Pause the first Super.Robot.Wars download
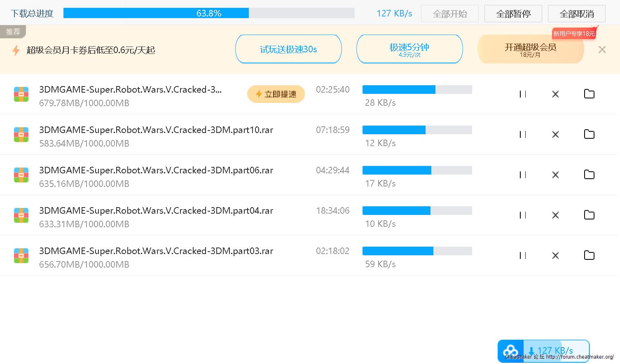Viewport: 620px width, 364px height. 523,94
